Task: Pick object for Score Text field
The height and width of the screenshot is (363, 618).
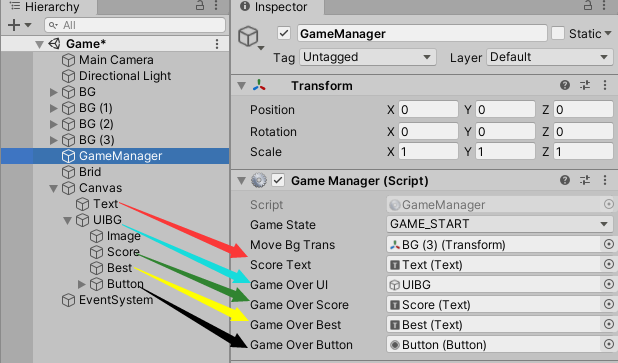Action: click(x=609, y=264)
